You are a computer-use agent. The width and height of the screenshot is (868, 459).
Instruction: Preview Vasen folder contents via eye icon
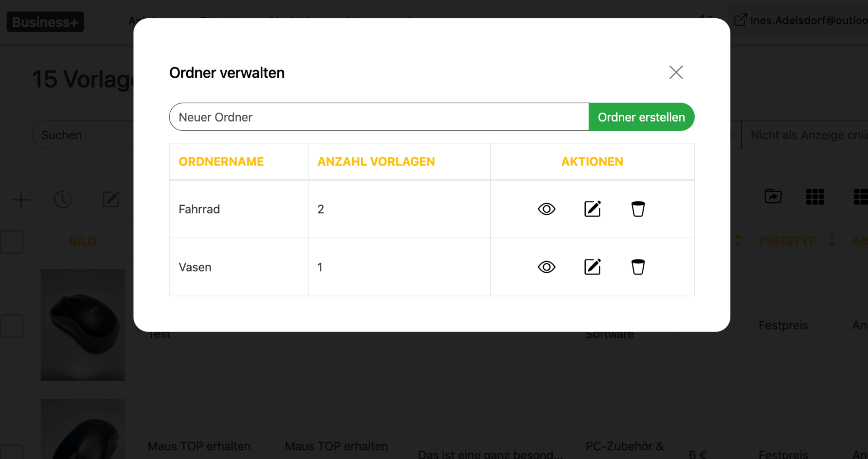[x=547, y=267]
